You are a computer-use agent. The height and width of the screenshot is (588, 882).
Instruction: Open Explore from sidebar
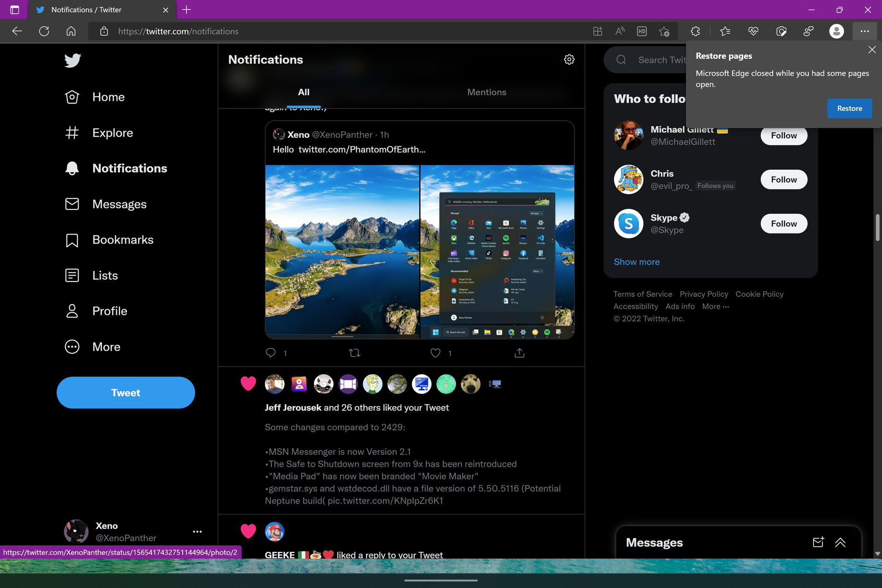tap(99, 133)
